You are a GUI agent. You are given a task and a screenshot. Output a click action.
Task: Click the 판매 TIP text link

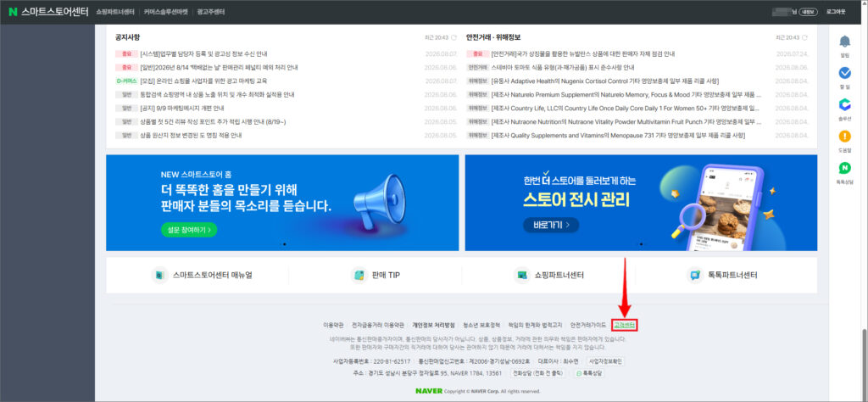387,275
